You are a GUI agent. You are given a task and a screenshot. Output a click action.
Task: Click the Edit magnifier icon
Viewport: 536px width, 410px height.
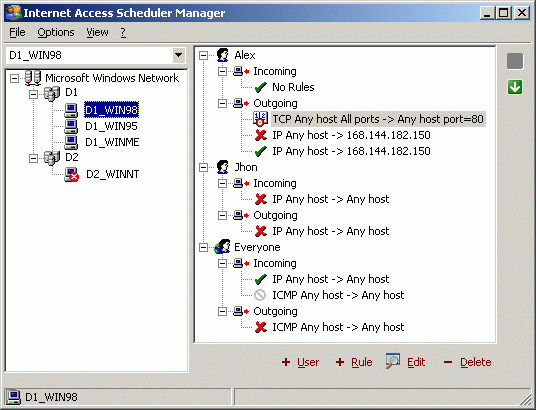pyautogui.click(x=393, y=361)
